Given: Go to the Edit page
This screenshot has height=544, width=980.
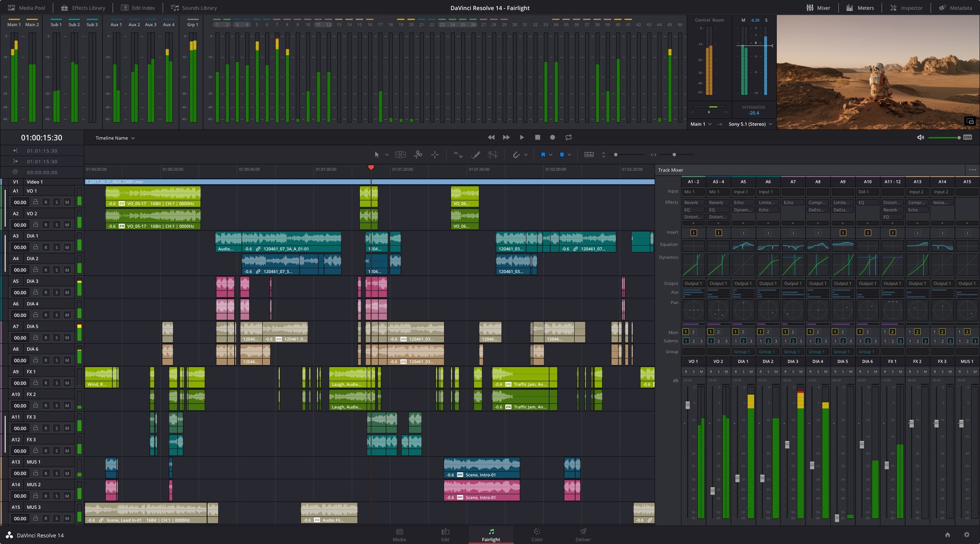Looking at the screenshot, I should pos(445,535).
